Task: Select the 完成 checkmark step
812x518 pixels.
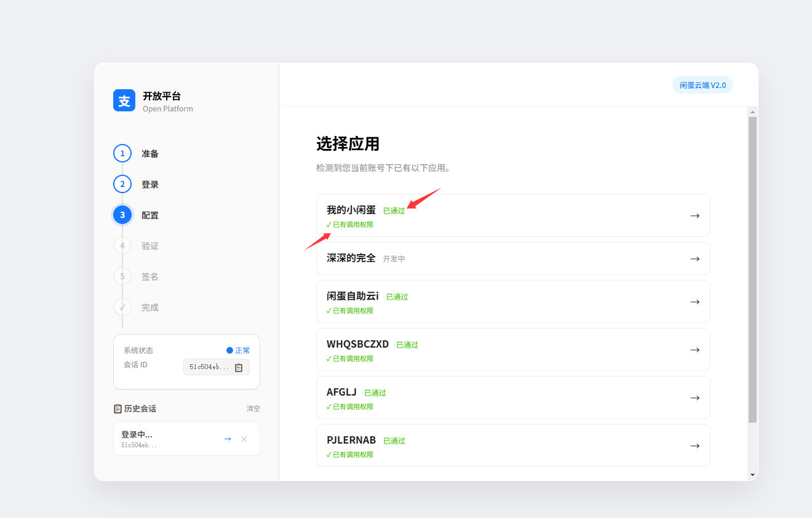Action: [x=122, y=307]
